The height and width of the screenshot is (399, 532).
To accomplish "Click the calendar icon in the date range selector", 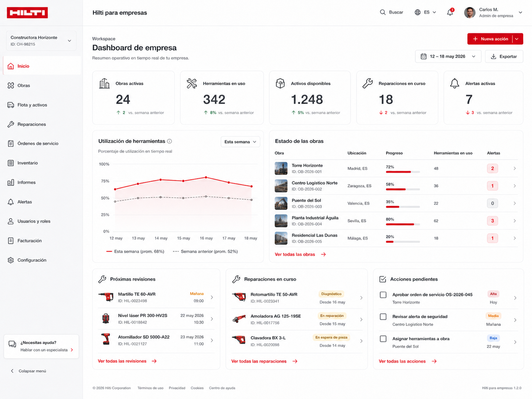I will click(x=424, y=57).
